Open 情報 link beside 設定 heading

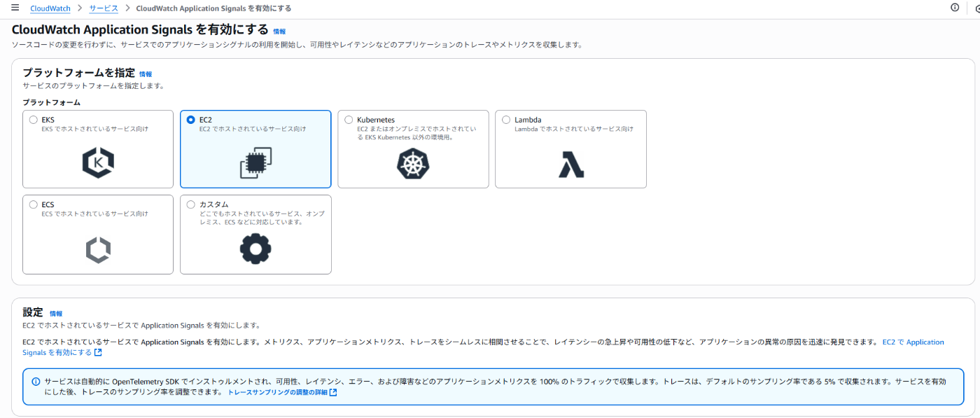click(x=56, y=314)
